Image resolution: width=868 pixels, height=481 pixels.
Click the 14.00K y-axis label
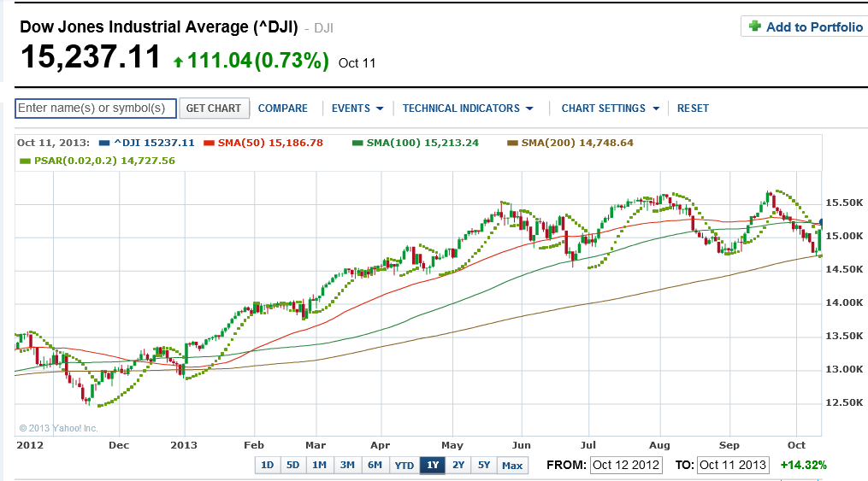[844, 302]
